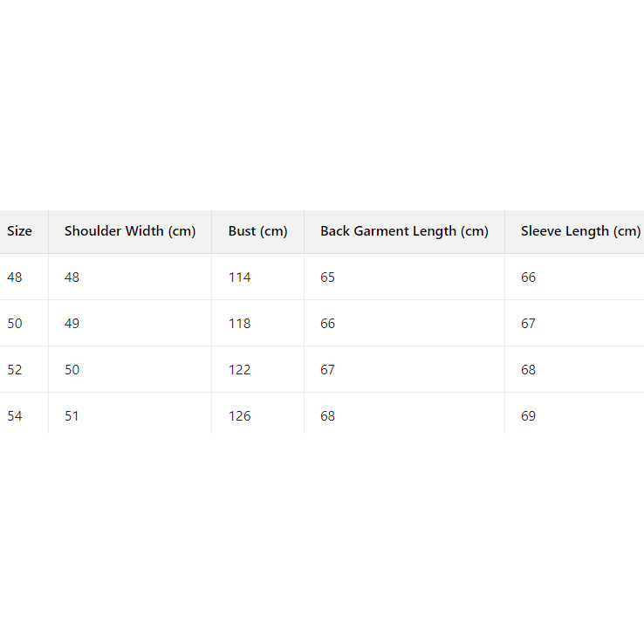Select the Bust (cm) column header
Viewport: 644px width, 644px height.
coord(257,231)
